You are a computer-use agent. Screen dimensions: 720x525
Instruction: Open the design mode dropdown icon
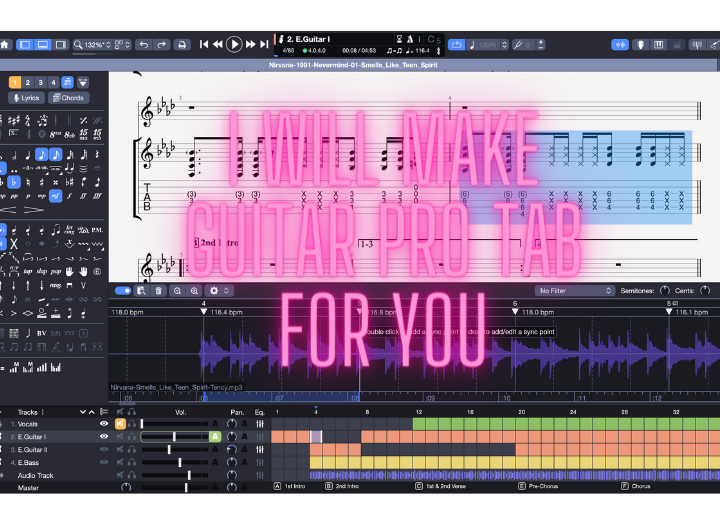[x=83, y=83]
